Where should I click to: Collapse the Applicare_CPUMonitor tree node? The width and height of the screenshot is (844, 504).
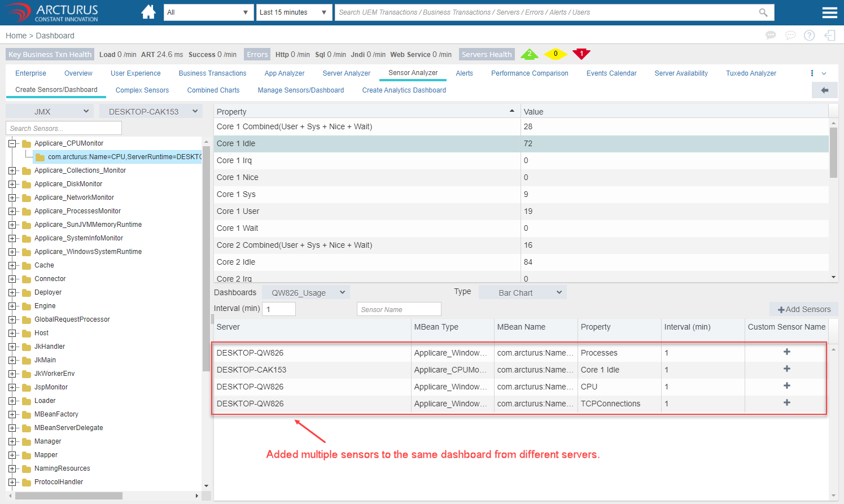[12, 143]
